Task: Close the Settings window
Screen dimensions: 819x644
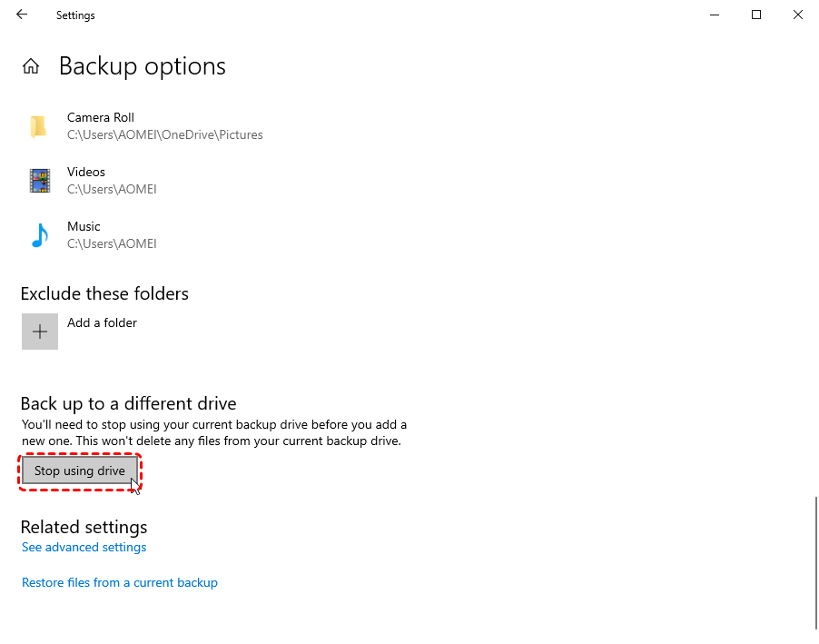Action: (x=797, y=15)
